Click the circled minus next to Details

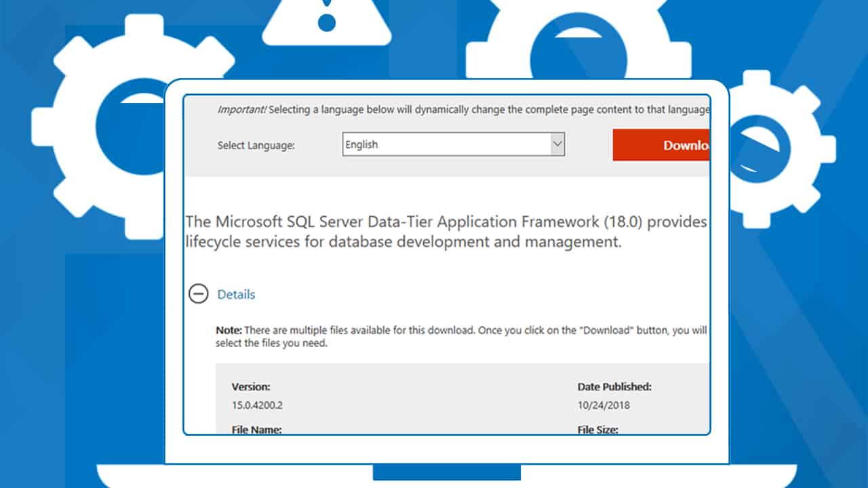point(199,294)
